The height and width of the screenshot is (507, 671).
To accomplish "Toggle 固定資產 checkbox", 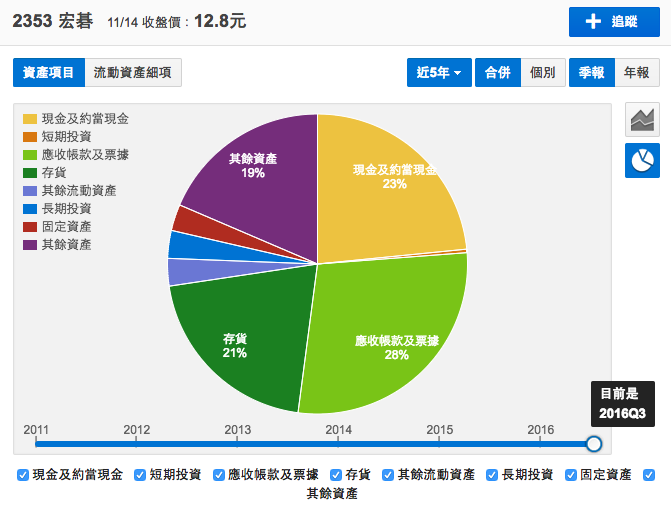I will (571, 475).
